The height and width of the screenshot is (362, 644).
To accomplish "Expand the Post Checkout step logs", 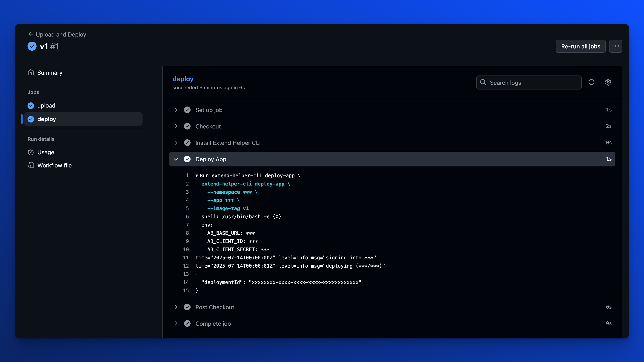I will click(x=176, y=307).
